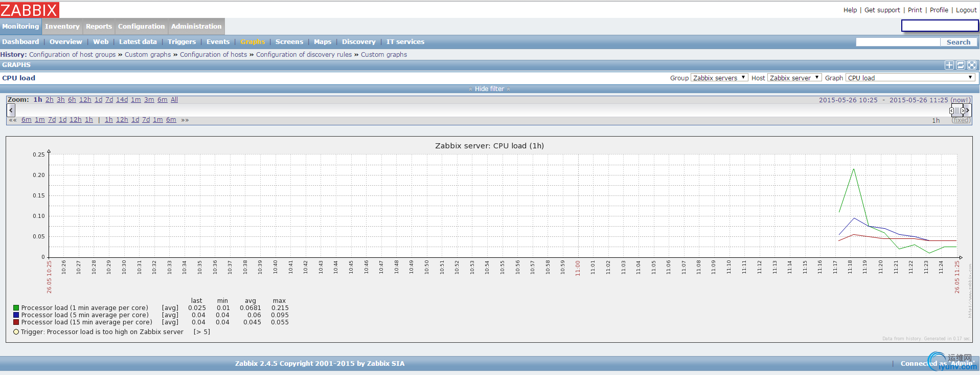Open the Inventory main tab
This screenshot has width=980, height=375.
62,27
